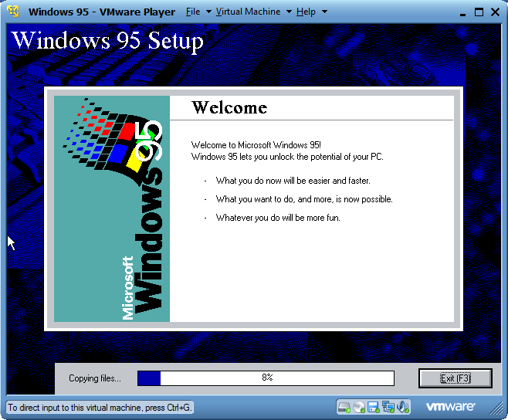Image resolution: width=508 pixels, height=420 pixels.
Task: Click the CD/DVD drive status icon
Action: [x=359, y=407]
